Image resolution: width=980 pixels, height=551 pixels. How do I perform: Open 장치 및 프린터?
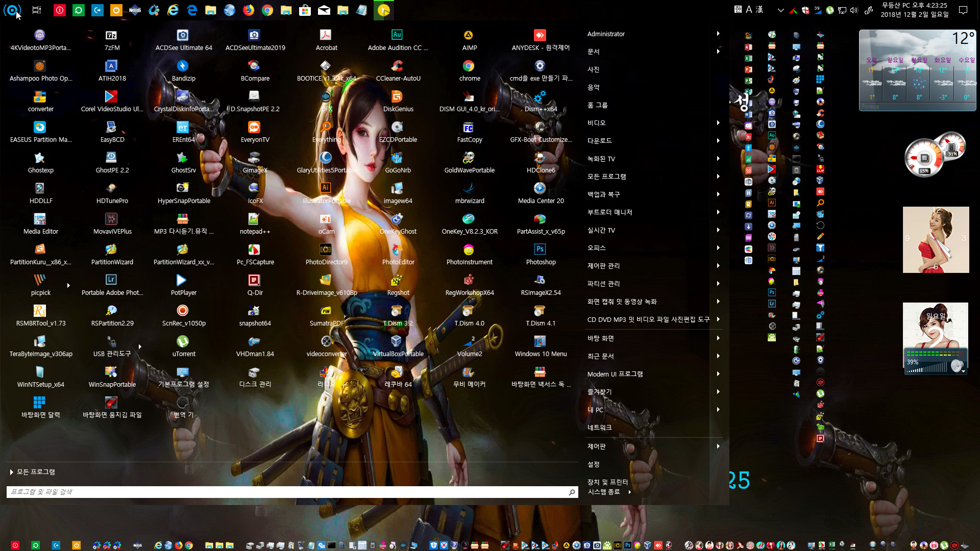point(607,482)
